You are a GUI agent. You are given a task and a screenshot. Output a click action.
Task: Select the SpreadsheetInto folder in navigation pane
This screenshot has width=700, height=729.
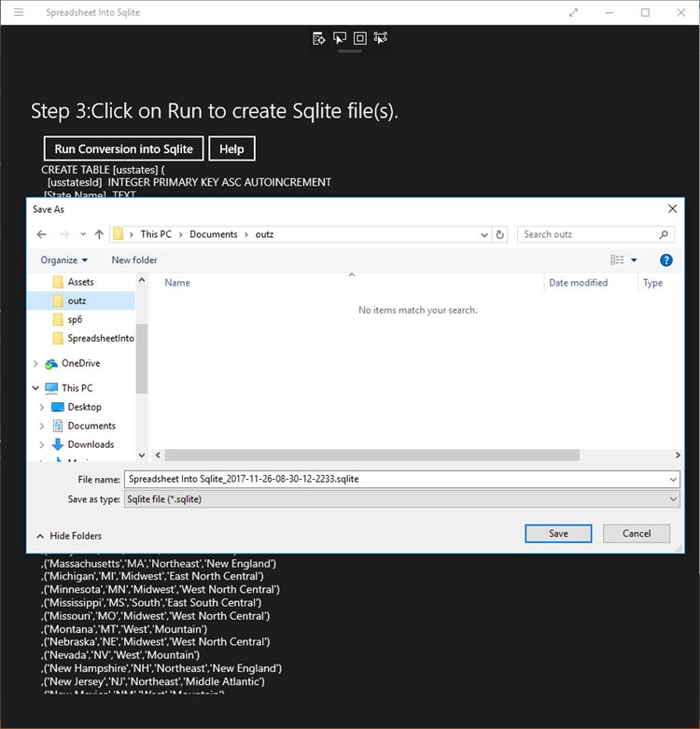coord(101,338)
